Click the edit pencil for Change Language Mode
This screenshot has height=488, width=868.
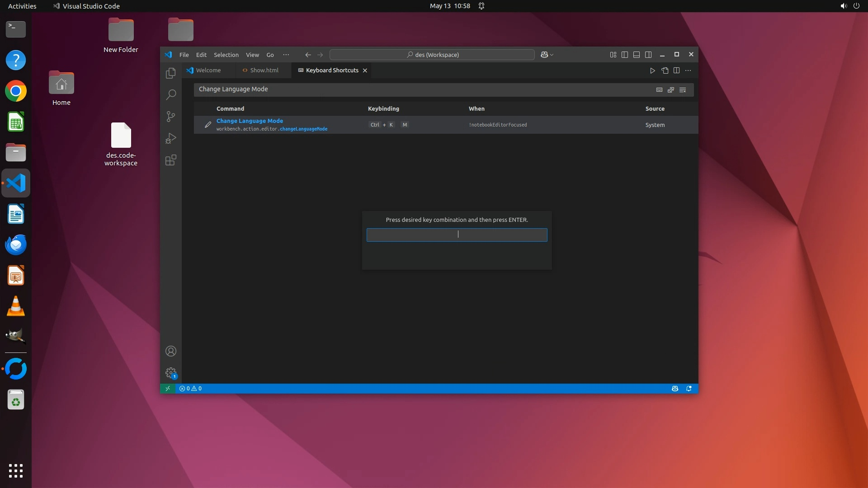[x=208, y=125]
